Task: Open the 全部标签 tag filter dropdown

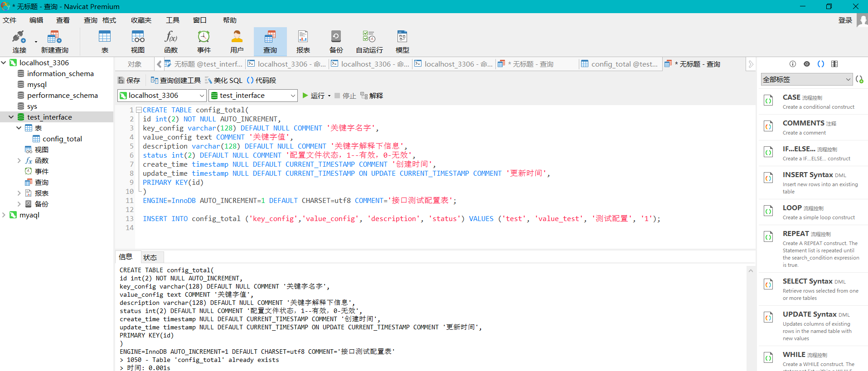Action: tap(807, 79)
